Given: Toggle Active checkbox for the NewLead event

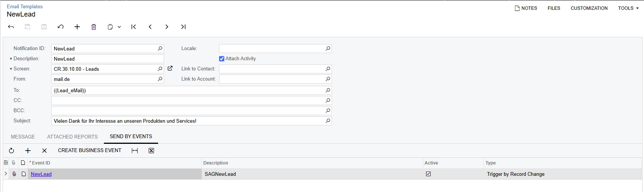Looking at the screenshot, I should [x=428, y=174].
